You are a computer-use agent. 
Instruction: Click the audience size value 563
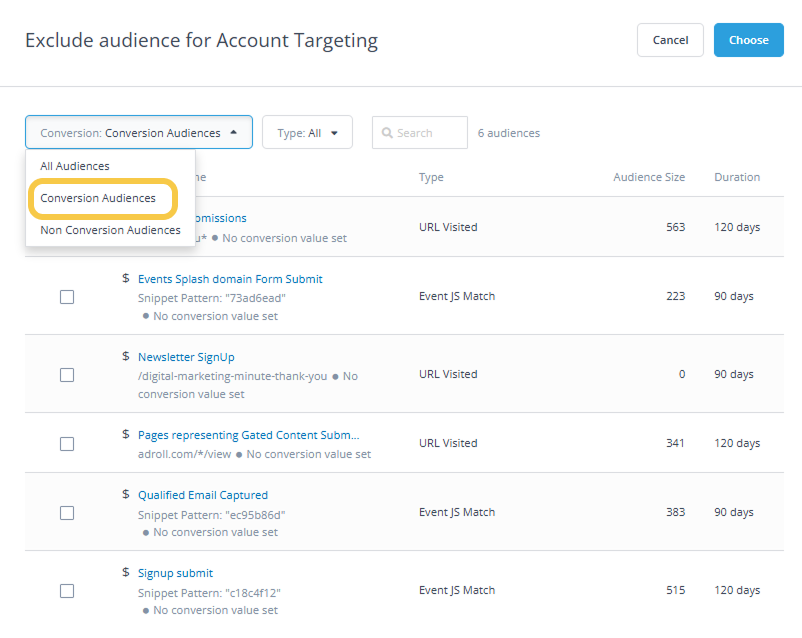[x=676, y=227]
